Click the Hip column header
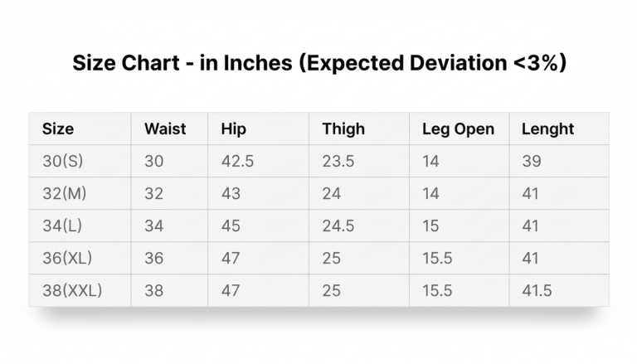The width and height of the screenshot is (637, 364). pyautogui.click(x=234, y=129)
